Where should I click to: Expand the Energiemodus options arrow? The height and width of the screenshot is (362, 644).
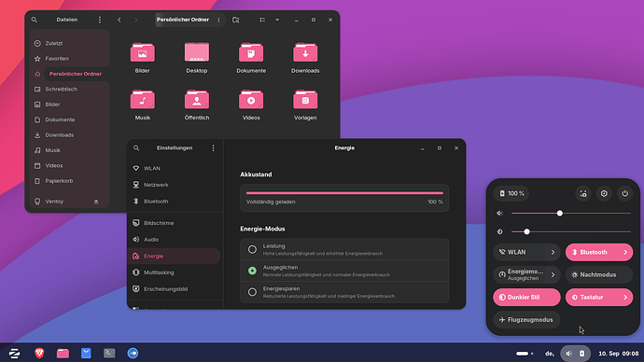tap(553, 274)
